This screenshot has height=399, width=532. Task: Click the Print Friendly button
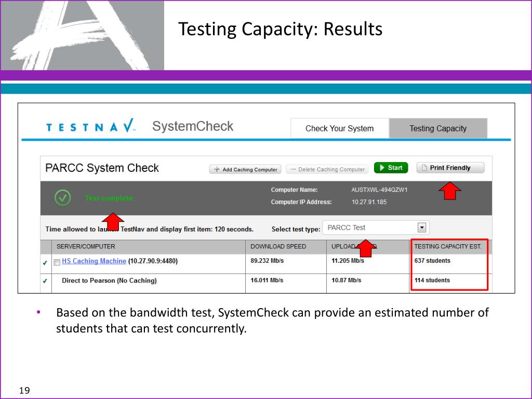[x=450, y=168]
